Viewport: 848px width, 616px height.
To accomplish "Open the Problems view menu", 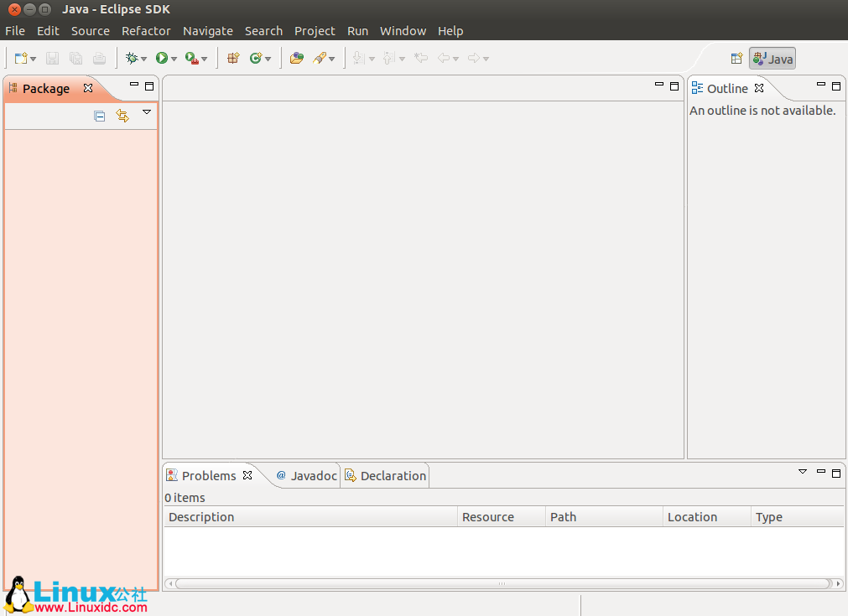I will [803, 472].
